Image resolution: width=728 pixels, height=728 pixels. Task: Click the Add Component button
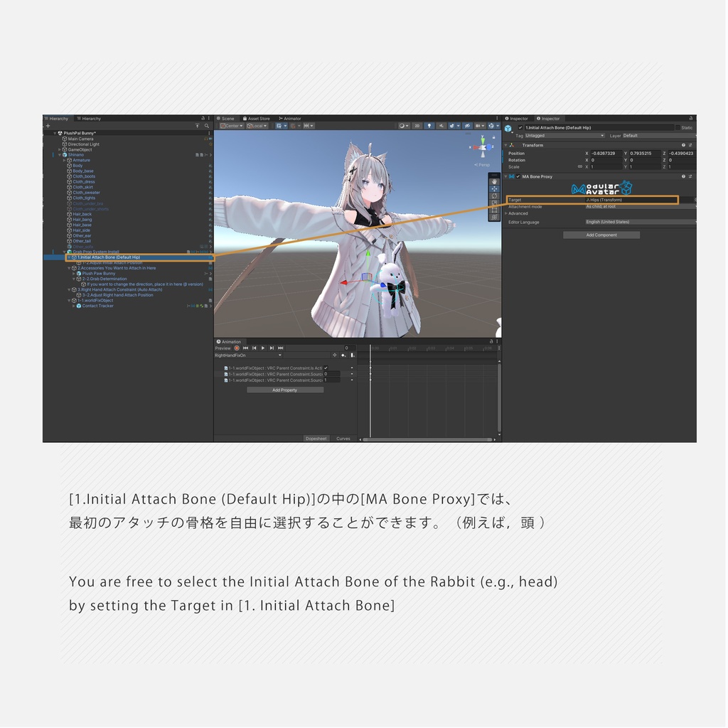pyautogui.click(x=601, y=235)
